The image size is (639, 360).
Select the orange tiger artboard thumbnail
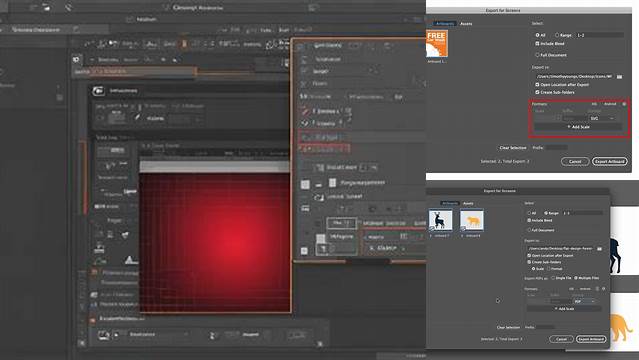click(x=472, y=221)
